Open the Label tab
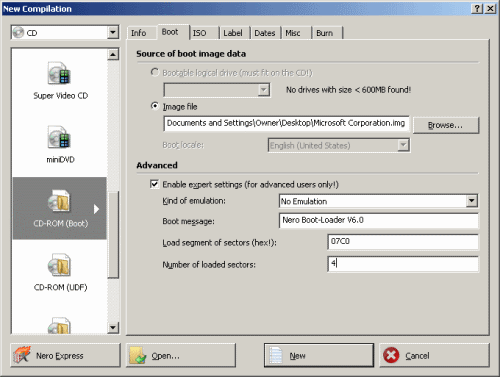Viewport: 500px width, 377px height. click(x=233, y=33)
